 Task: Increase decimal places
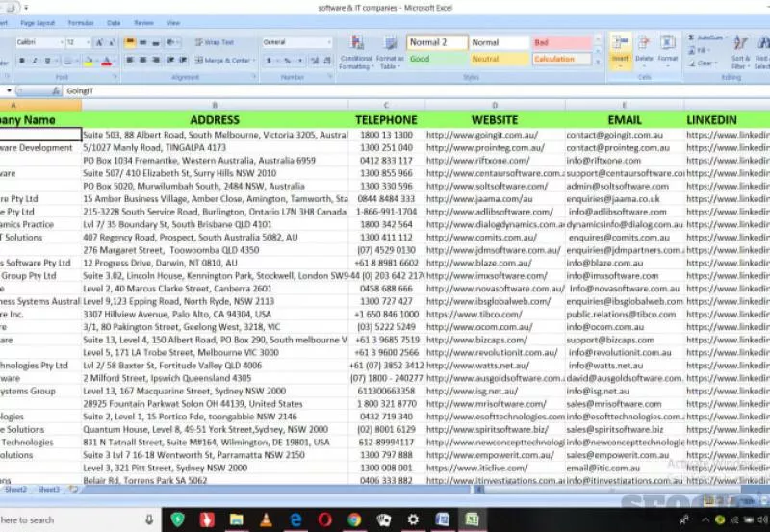click(315, 61)
